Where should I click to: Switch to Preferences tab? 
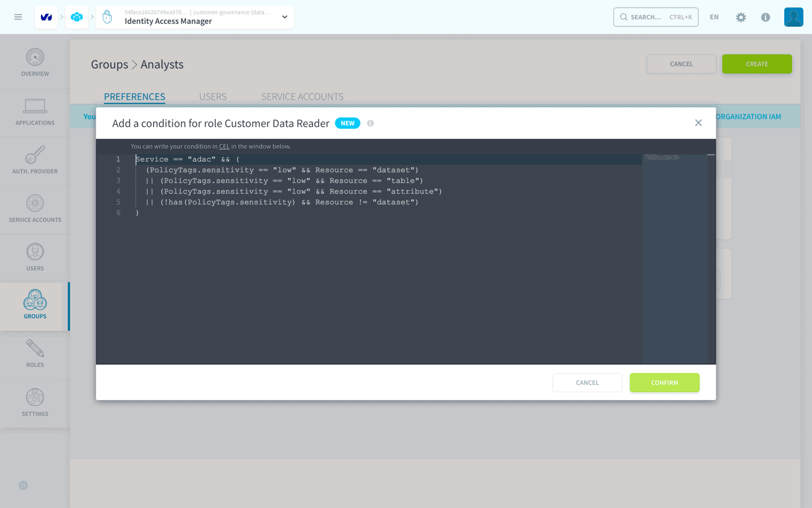click(x=135, y=96)
